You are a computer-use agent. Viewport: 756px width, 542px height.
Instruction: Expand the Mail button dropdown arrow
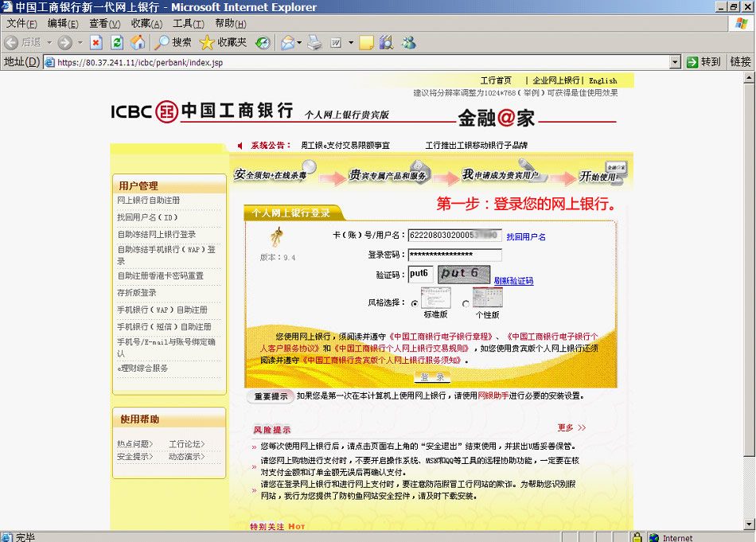(299, 43)
